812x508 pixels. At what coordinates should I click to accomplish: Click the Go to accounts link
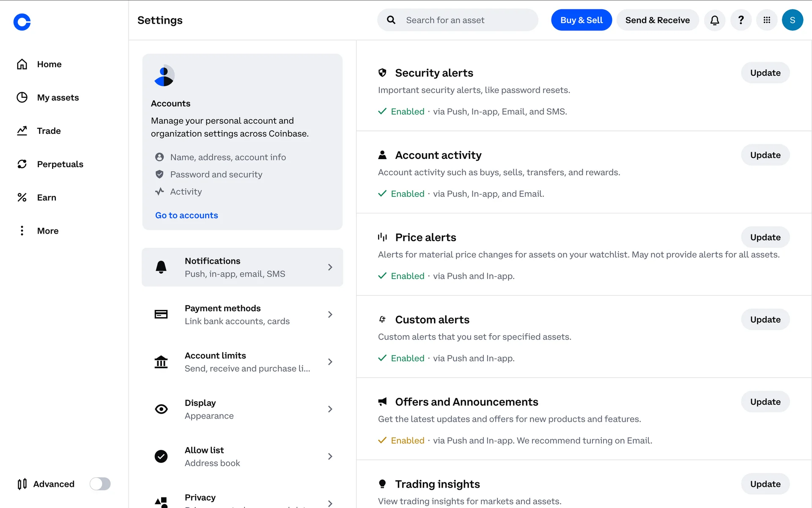[187, 215]
